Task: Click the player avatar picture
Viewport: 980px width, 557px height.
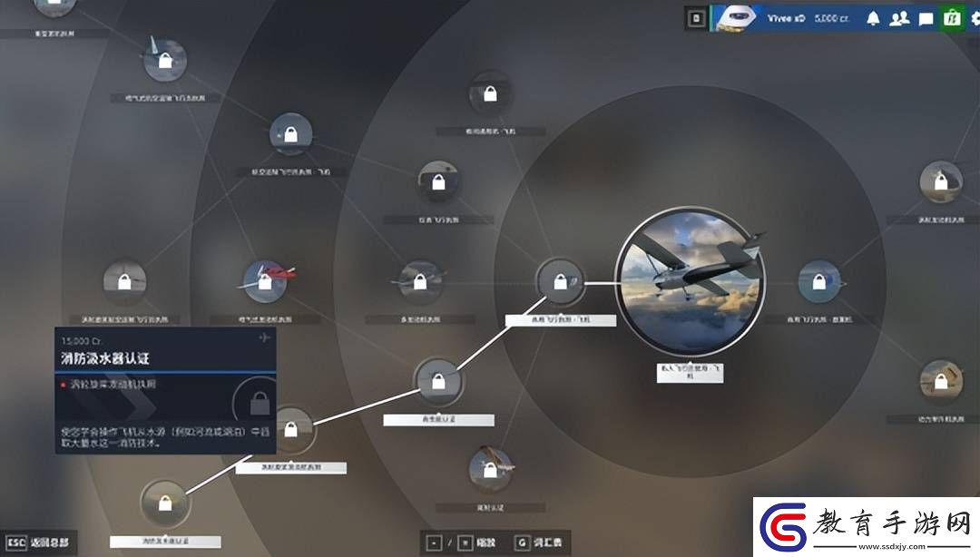Action: point(736,19)
